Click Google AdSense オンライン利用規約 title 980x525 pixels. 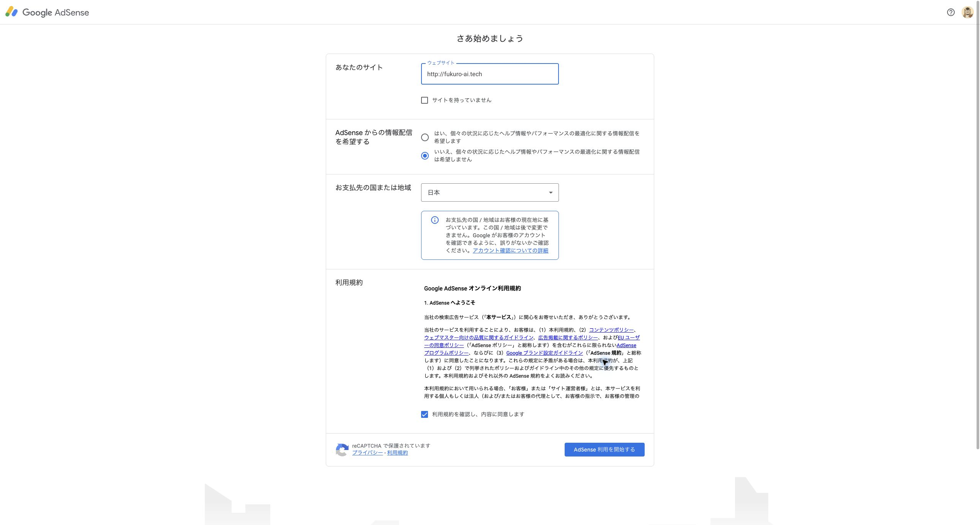click(472, 289)
